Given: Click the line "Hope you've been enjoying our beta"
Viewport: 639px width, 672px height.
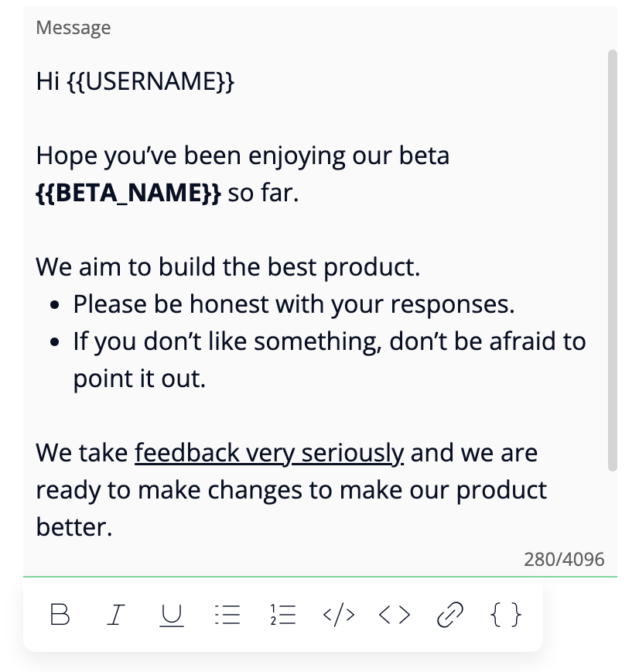Looking at the screenshot, I should click(242, 156).
